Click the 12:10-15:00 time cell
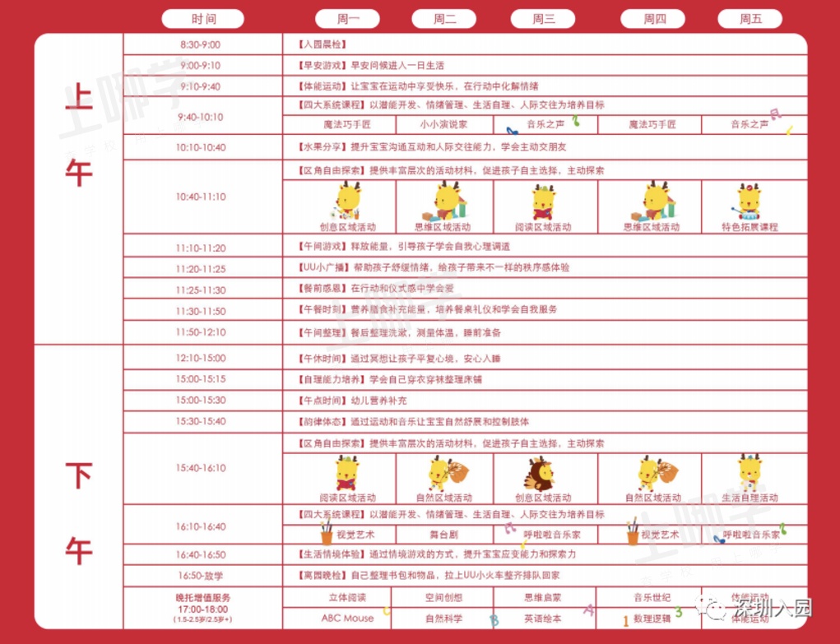Image resolution: width=840 pixels, height=644 pixels. [202, 357]
